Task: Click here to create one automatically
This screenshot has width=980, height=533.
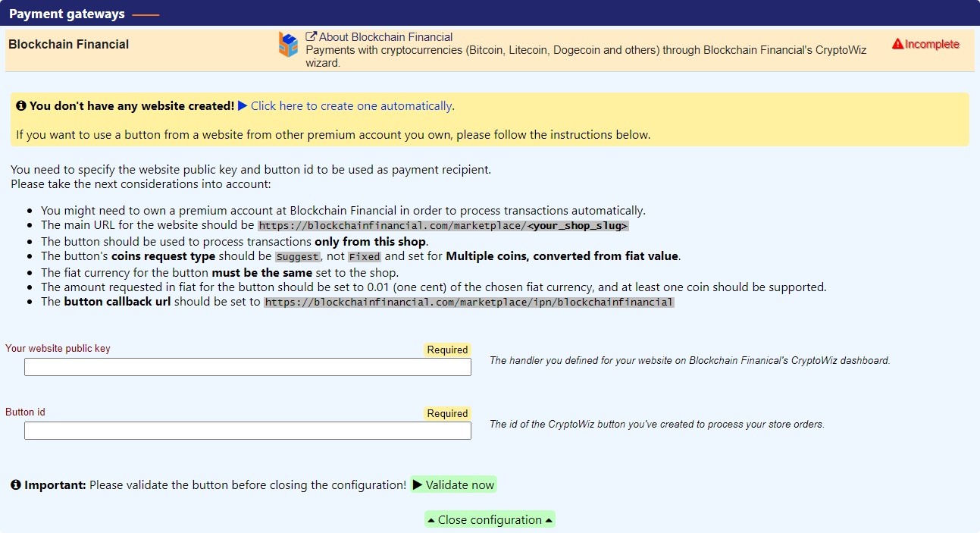Action: coord(351,106)
